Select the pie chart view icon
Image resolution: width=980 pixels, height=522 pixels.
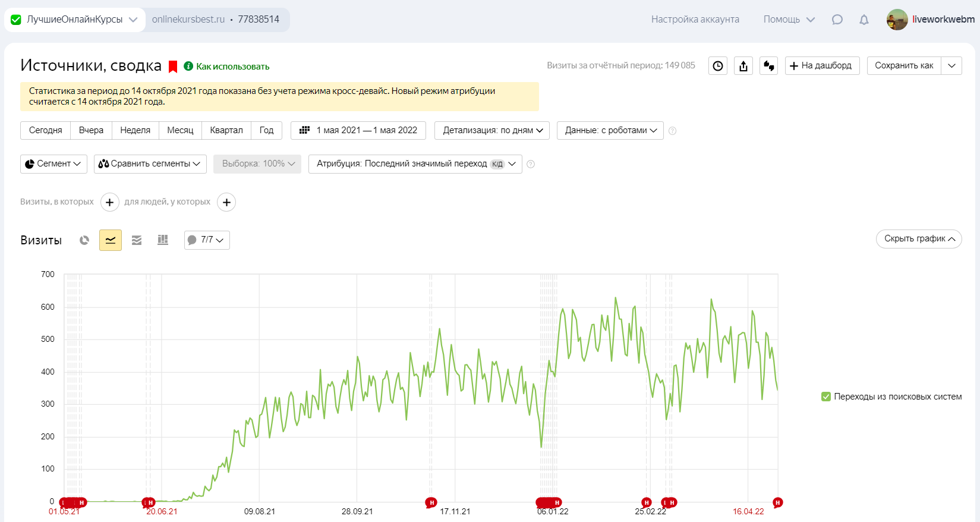[84, 240]
